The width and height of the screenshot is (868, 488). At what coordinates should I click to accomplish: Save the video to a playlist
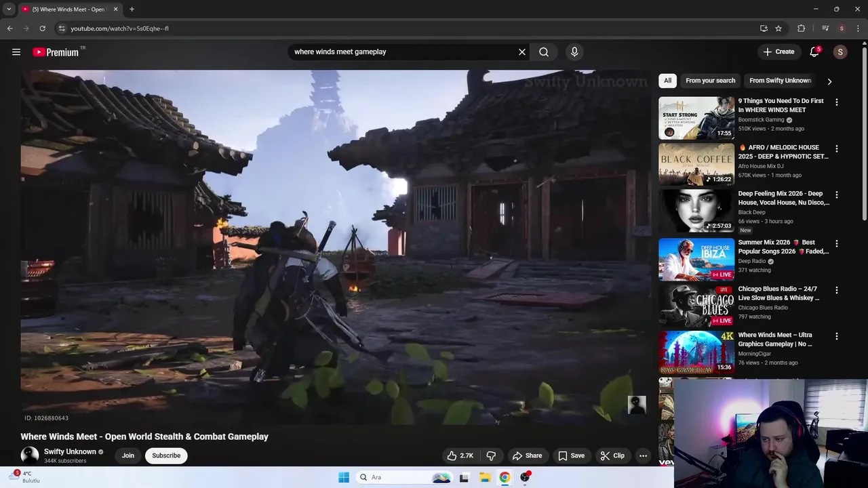pyautogui.click(x=571, y=455)
